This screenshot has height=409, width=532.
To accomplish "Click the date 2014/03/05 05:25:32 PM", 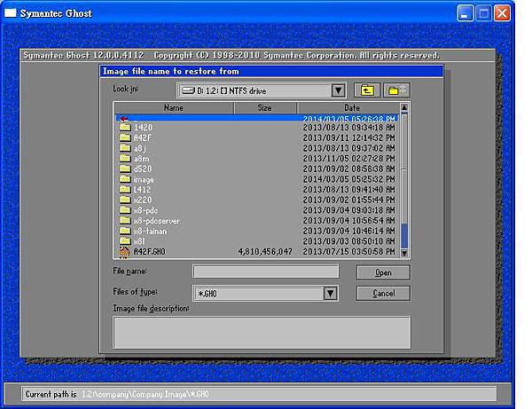I will tap(348, 179).
